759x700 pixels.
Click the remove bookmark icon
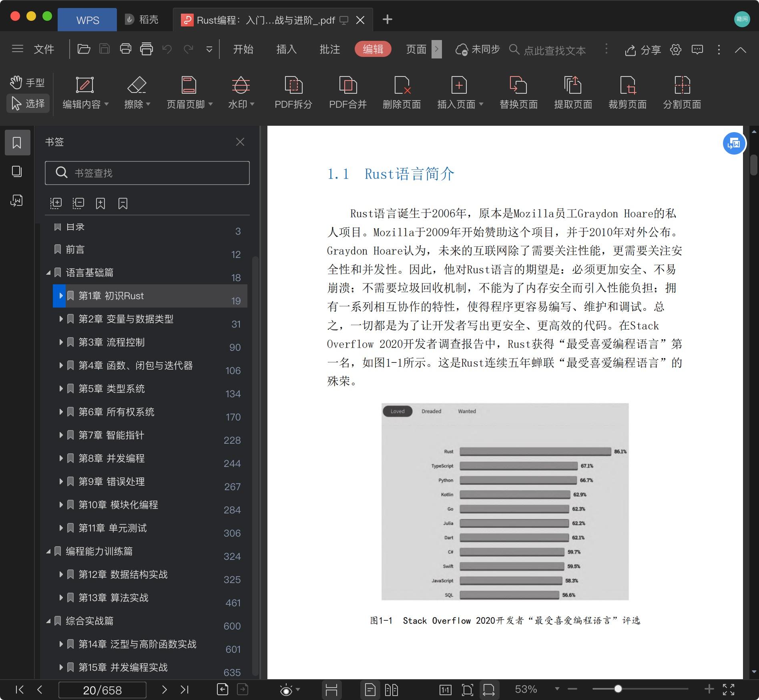tap(123, 203)
